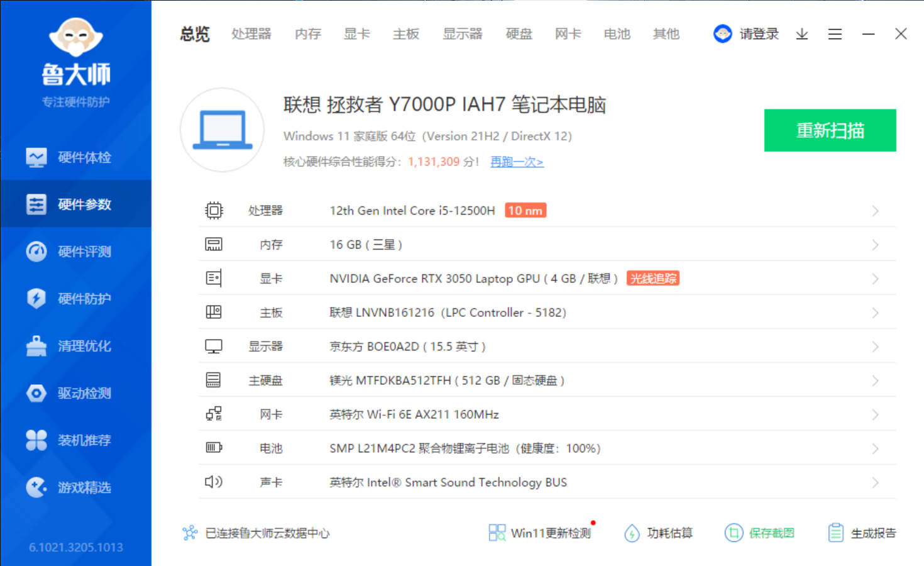Open 游戏精选 in the sidebar

75,487
